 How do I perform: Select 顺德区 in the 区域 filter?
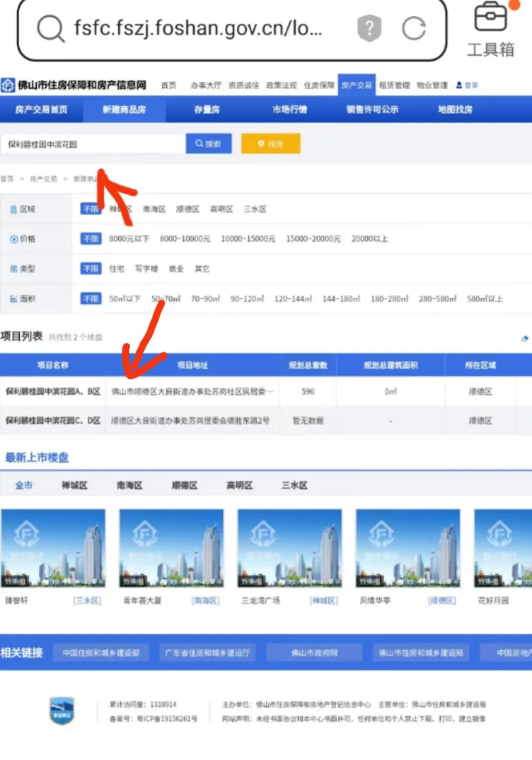point(188,209)
